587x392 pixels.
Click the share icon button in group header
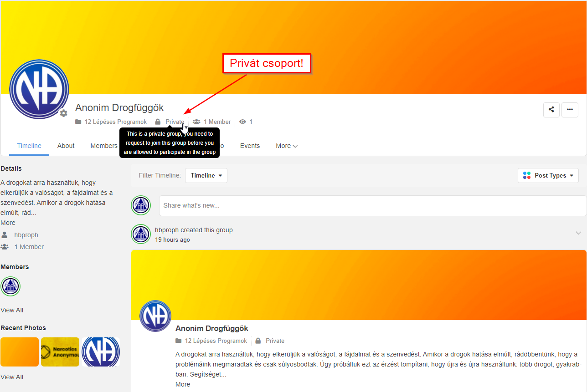tap(551, 110)
